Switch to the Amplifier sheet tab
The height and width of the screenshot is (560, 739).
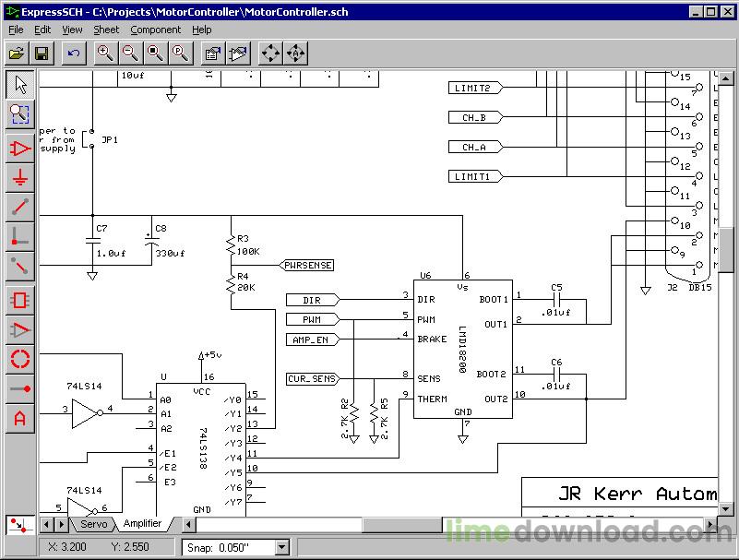[142, 524]
